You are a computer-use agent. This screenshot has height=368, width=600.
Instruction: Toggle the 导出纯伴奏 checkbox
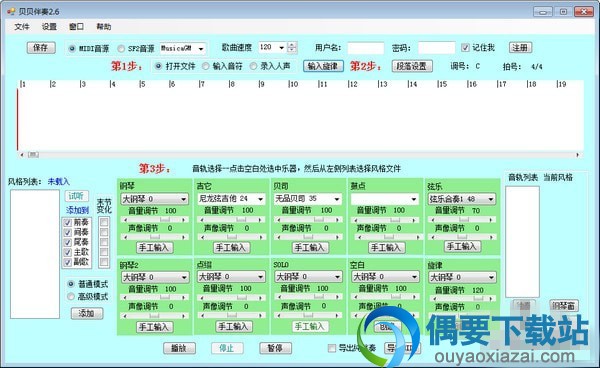pyautogui.click(x=332, y=348)
